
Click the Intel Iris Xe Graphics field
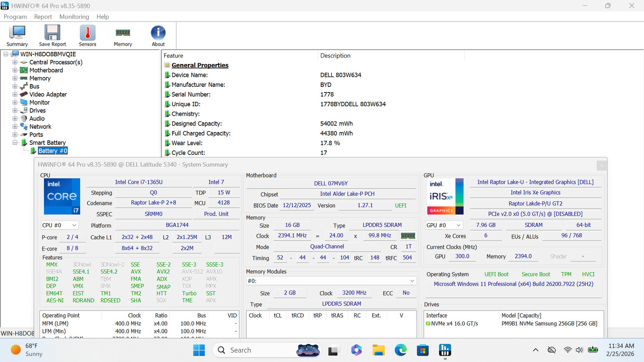[535, 193]
